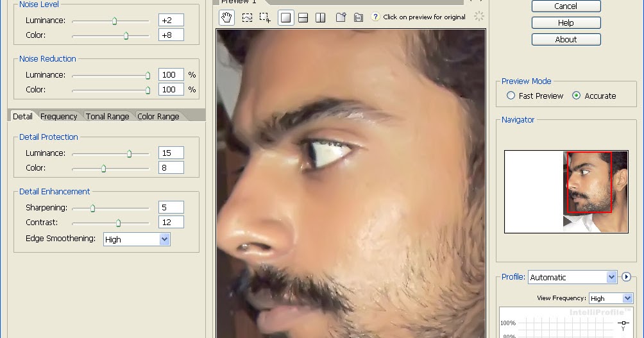Click the About button
Screen dimensions: 644x338
pos(566,39)
